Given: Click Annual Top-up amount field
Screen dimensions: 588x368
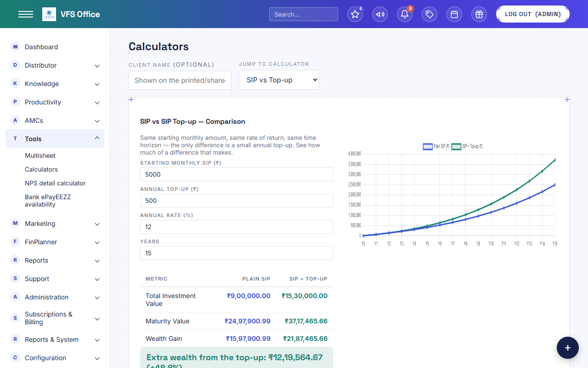Looking at the screenshot, I should click(237, 201).
